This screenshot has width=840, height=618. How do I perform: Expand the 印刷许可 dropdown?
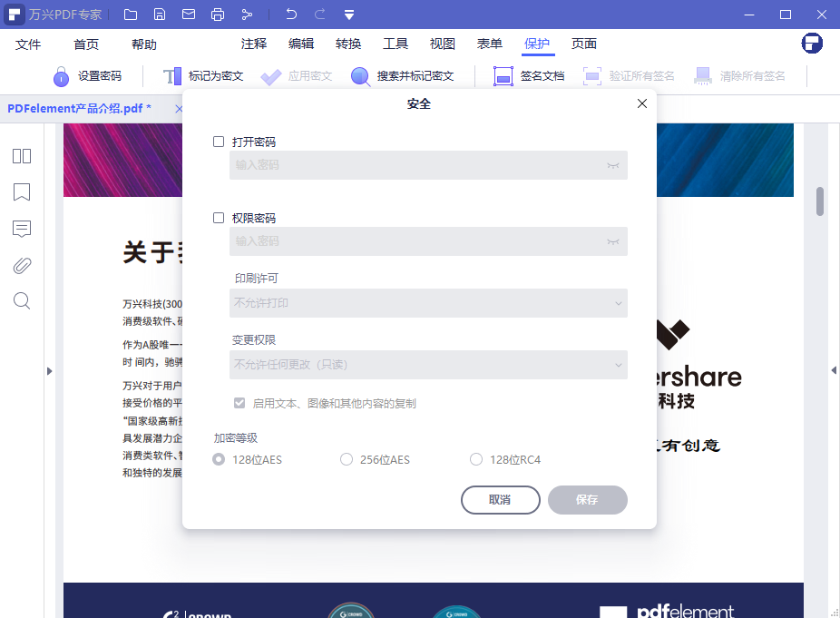coord(428,303)
